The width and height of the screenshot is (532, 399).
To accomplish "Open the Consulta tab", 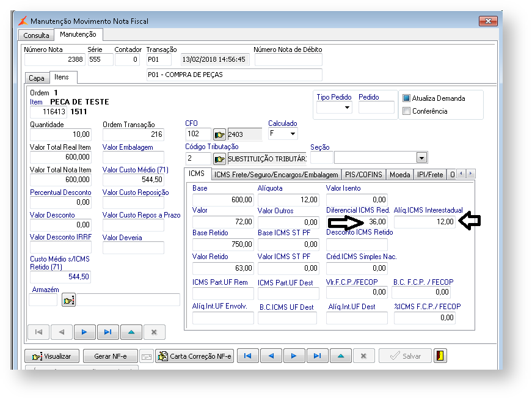I will pos(36,35).
